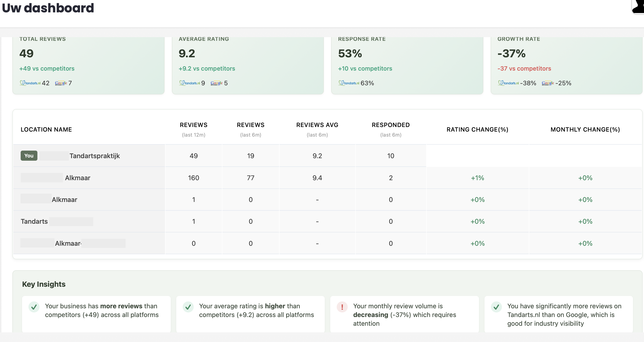Click the tandarts.nl logo in Response Rate card
The width and height of the screenshot is (644, 342).
pyautogui.click(x=349, y=83)
